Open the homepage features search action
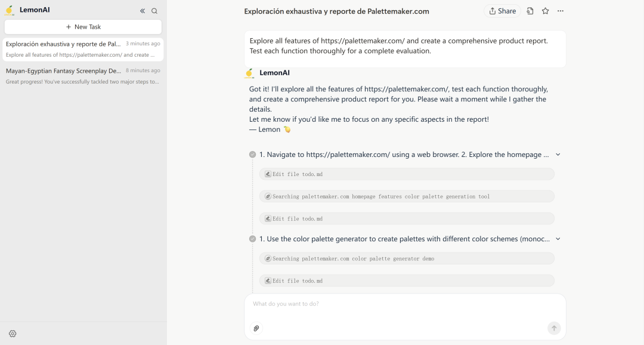Screen dimensions: 644x345 pyautogui.click(x=407, y=196)
